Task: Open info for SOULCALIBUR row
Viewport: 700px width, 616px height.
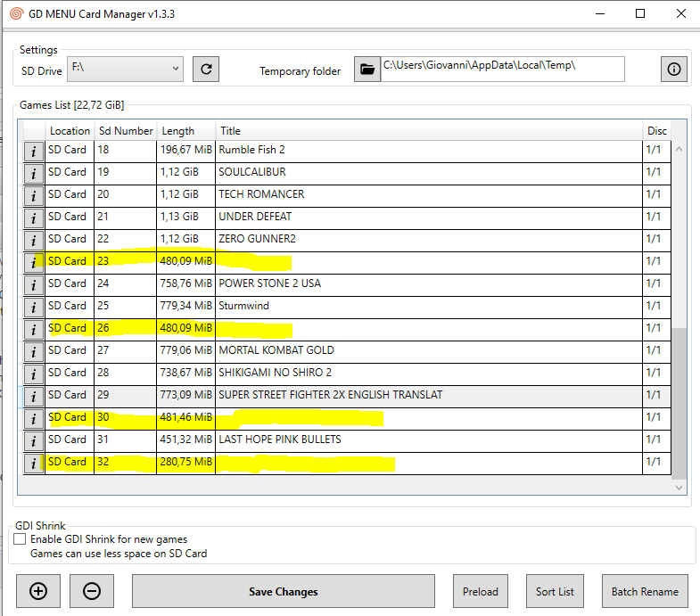Action: coord(34,174)
